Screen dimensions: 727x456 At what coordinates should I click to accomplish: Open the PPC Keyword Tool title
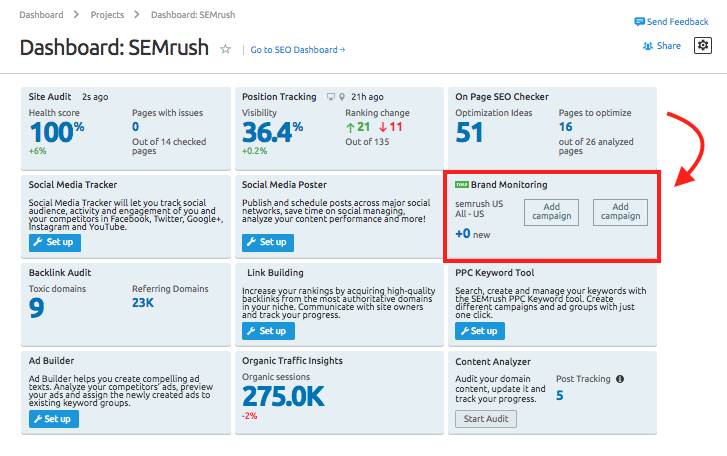click(x=495, y=273)
